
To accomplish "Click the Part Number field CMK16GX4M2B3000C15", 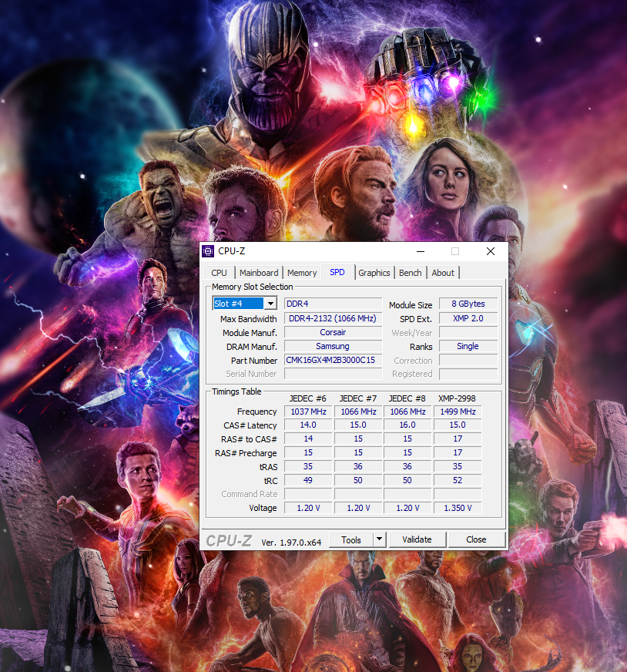I will point(333,360).
